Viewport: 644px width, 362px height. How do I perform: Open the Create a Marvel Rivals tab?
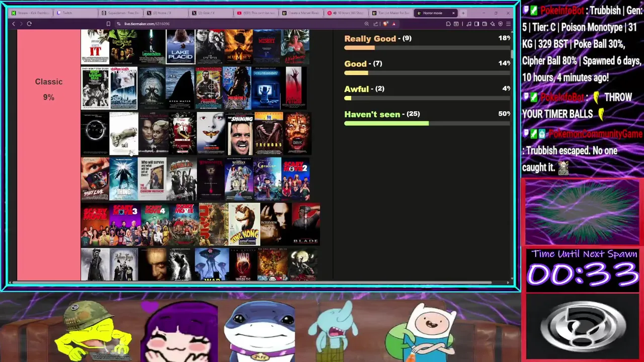point(301,13)
